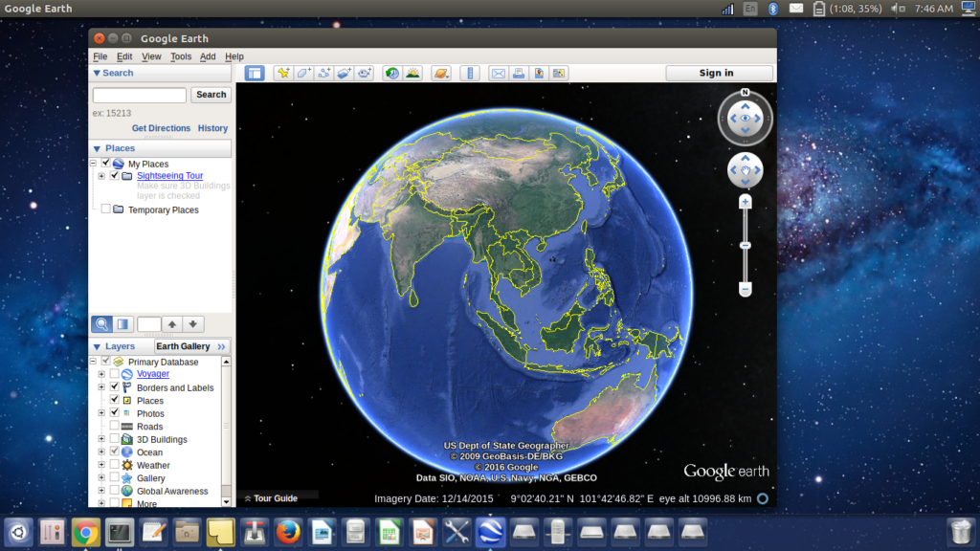
Task: Toggle the sunlight across landscape icon
Action: coord(412,73)
